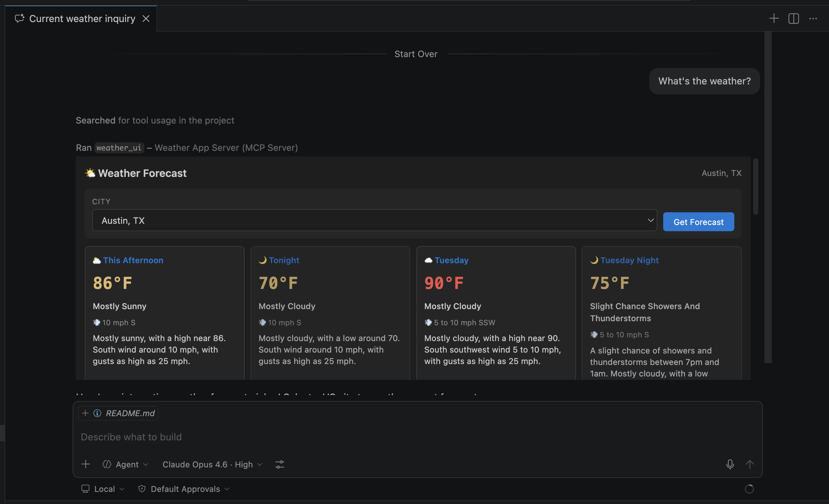The image size is (829, 504).
Task: Click the split editor layout icon
Action: 793,19
